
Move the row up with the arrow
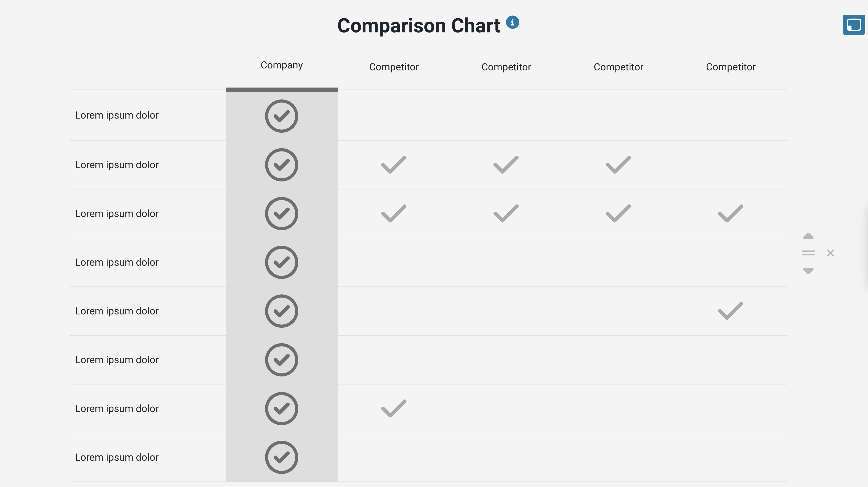[808, 236]
